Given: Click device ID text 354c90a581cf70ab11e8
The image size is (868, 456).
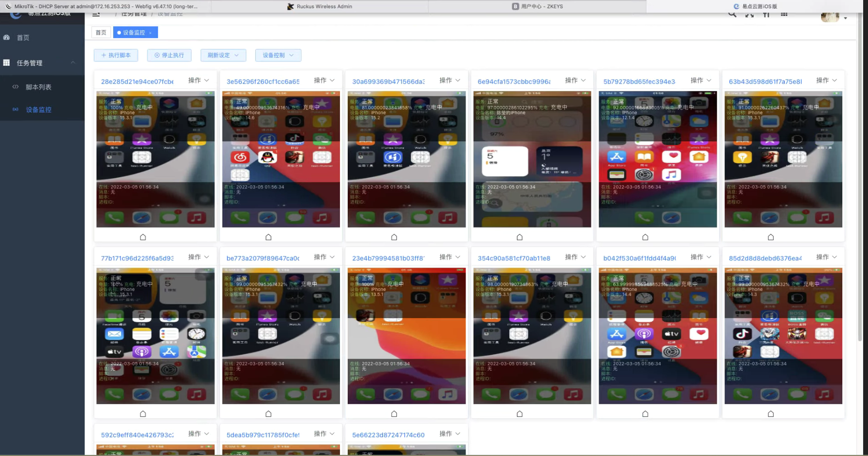Looking at the screenshot, I should point(514,258).
